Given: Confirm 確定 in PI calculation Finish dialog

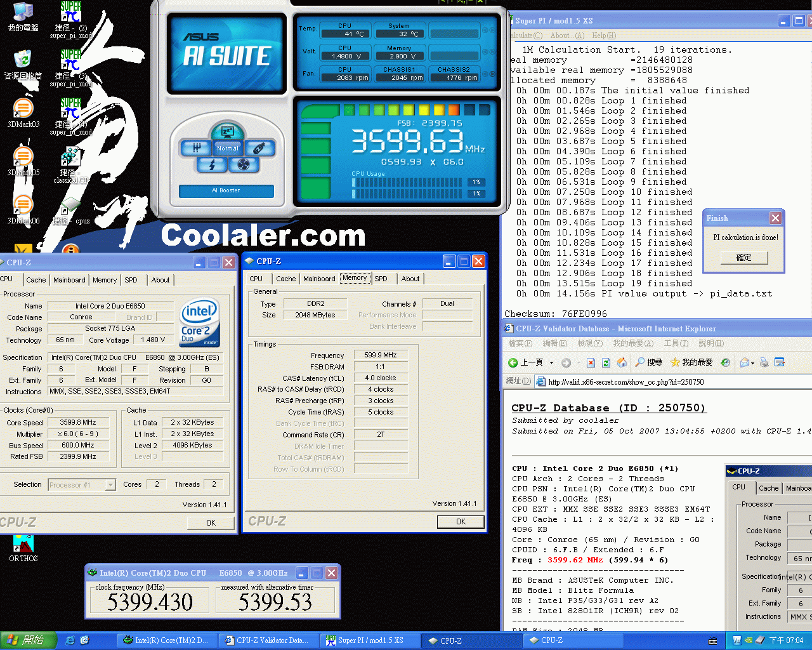Looking at the screenshot, I should pyautogui.click(x=743, y=258).
